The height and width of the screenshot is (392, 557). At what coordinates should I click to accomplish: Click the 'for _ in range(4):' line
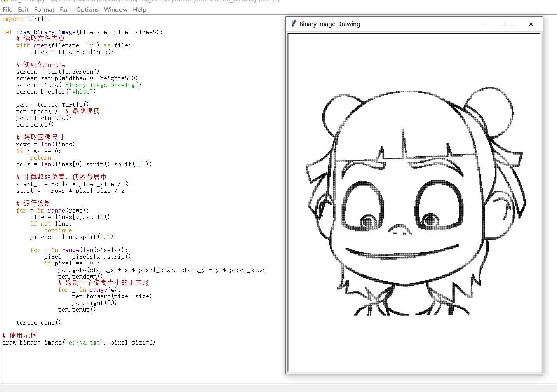(89, 290)
